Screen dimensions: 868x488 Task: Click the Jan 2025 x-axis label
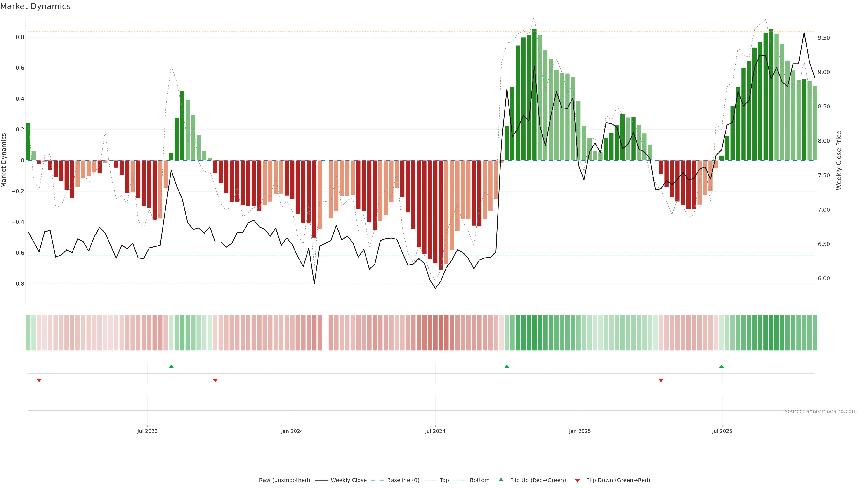pyautogui.click(x=580, y=431)
